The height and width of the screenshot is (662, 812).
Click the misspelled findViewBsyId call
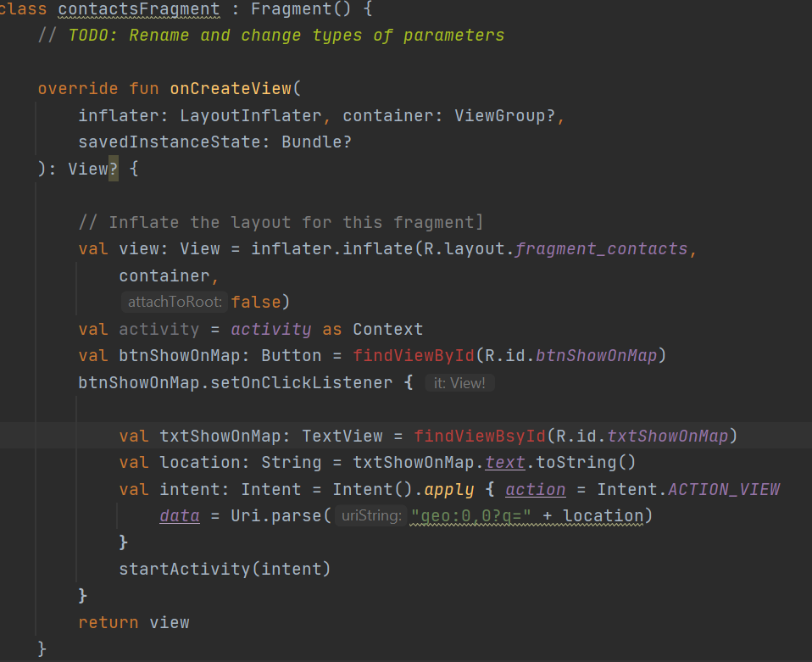pyautogui.click(x=480, y=437)
